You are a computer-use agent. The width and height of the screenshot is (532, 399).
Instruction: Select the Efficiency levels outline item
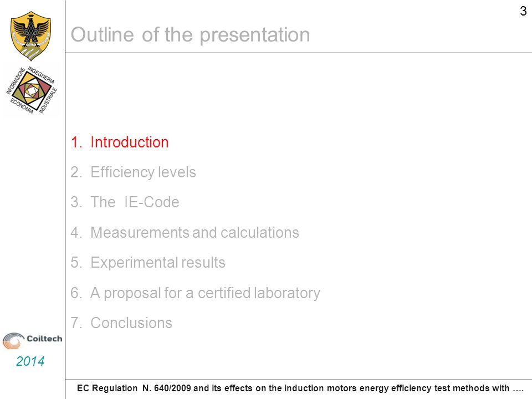[x=143, y=172]
